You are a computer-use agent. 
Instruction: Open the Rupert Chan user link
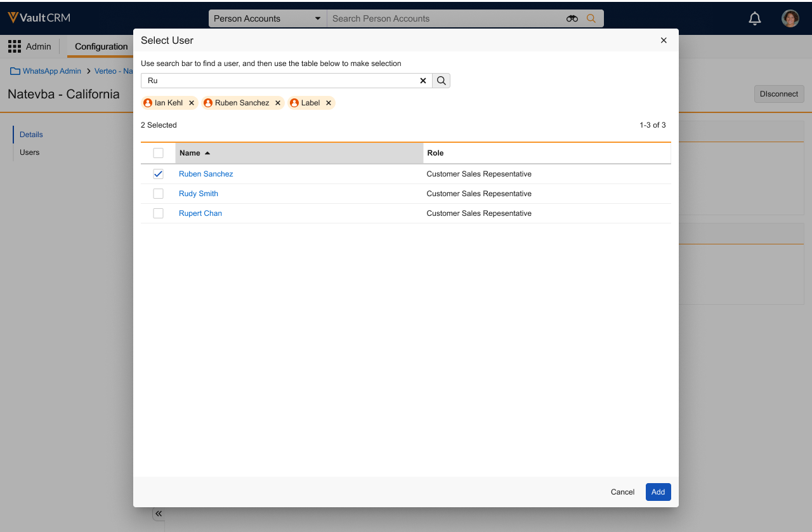(200, 213)
